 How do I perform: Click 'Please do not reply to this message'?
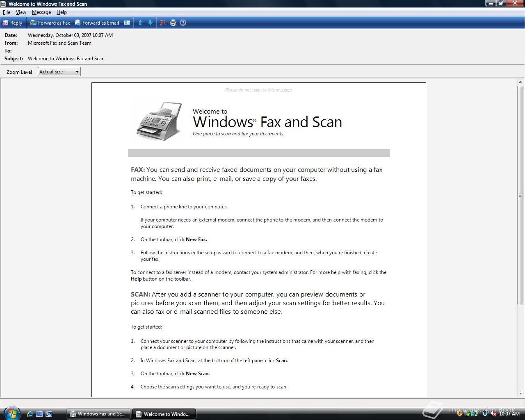259,90
